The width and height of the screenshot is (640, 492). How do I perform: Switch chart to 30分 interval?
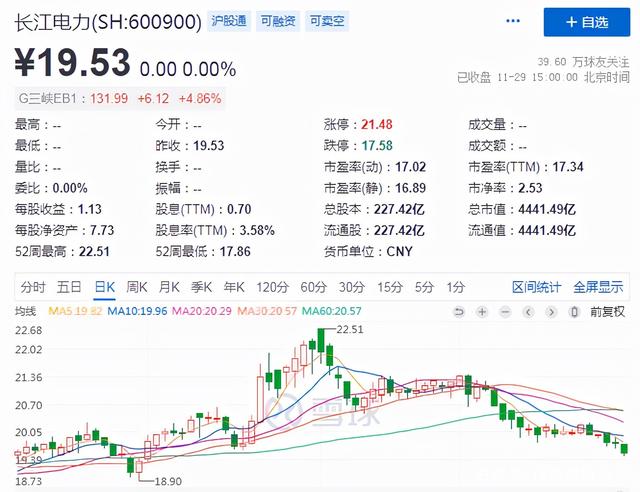point(351,287)
